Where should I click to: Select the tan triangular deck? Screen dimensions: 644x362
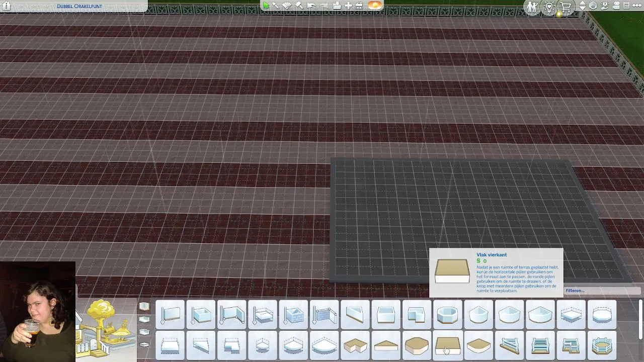point(386,346)
